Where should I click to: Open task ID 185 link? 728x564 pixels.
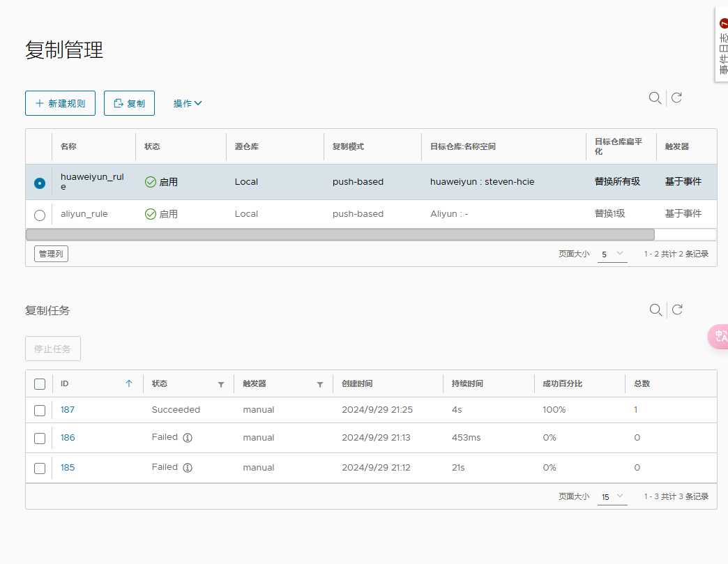tap(68, 468)
